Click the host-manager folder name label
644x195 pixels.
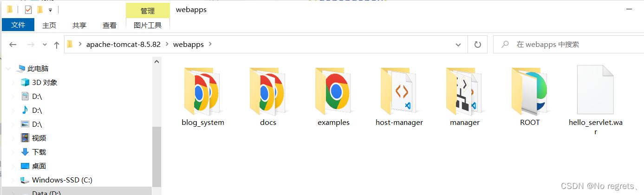click(399, 123)
